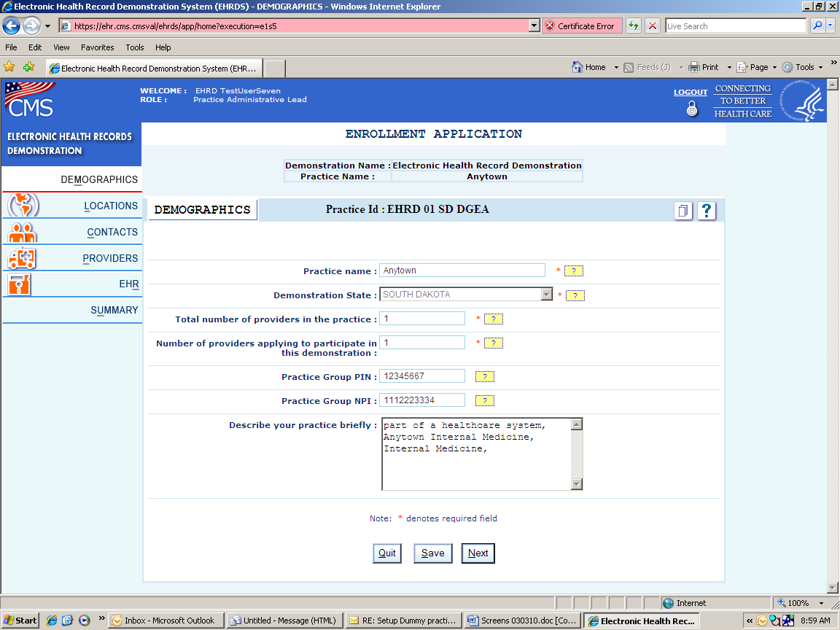Screen dimensions: 840x630
Task: Select the DEMOGRAPHICS sidebar item
Action: click(x=99, y=179)
